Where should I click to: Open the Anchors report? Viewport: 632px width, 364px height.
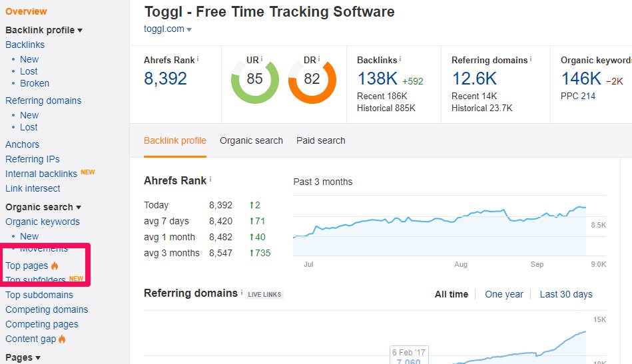pyautogui.click(x=22, y=144)
